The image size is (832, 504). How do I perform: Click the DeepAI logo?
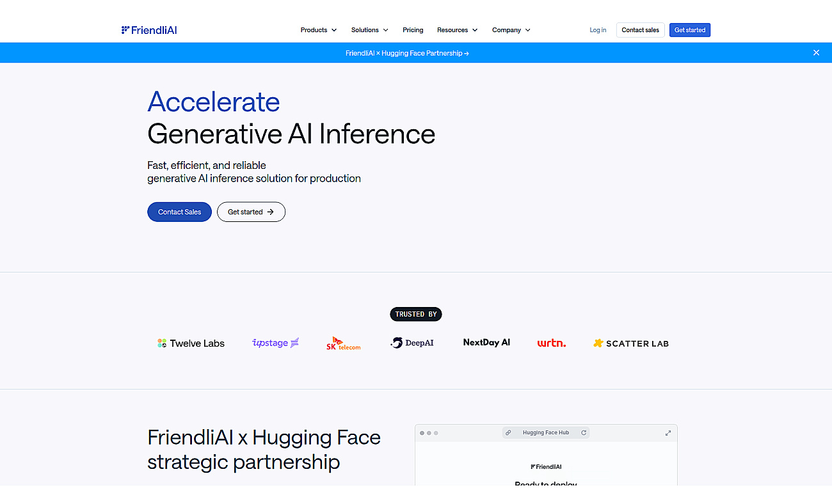point(412,343)
